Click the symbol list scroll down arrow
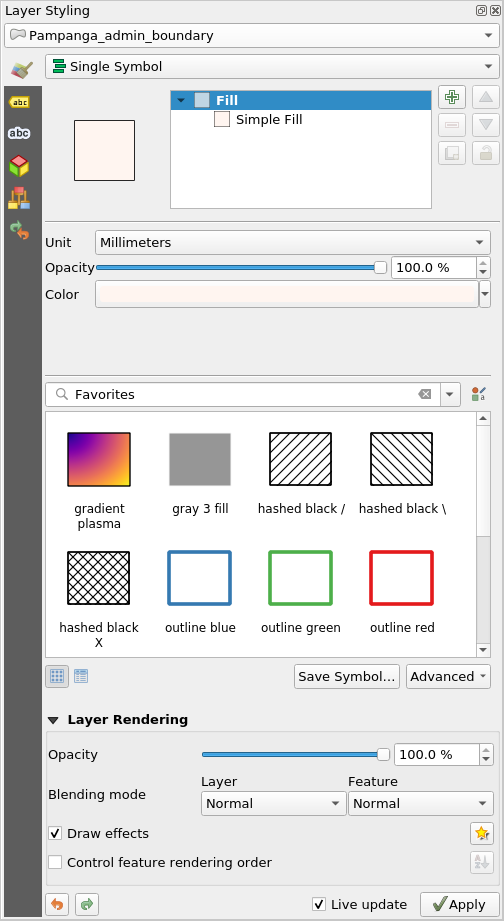 (x=483, y=650)
